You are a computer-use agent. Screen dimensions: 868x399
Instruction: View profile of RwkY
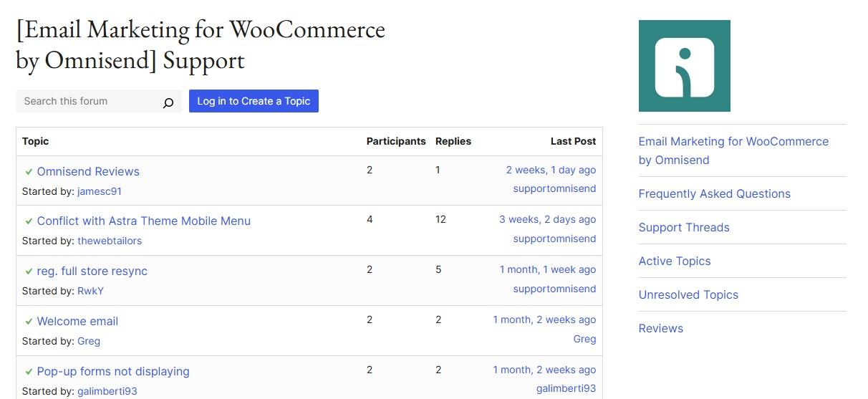(x=90, y=291)
